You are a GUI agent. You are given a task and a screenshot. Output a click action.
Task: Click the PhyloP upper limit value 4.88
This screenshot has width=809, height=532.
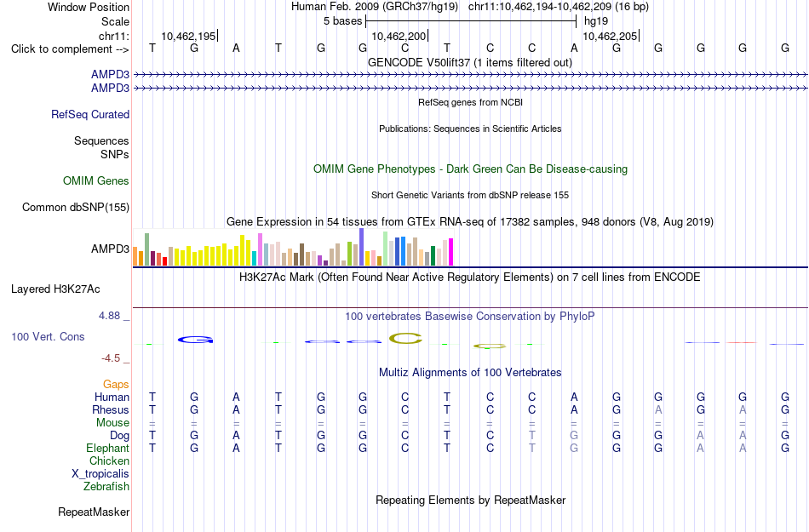click(109, 316)
